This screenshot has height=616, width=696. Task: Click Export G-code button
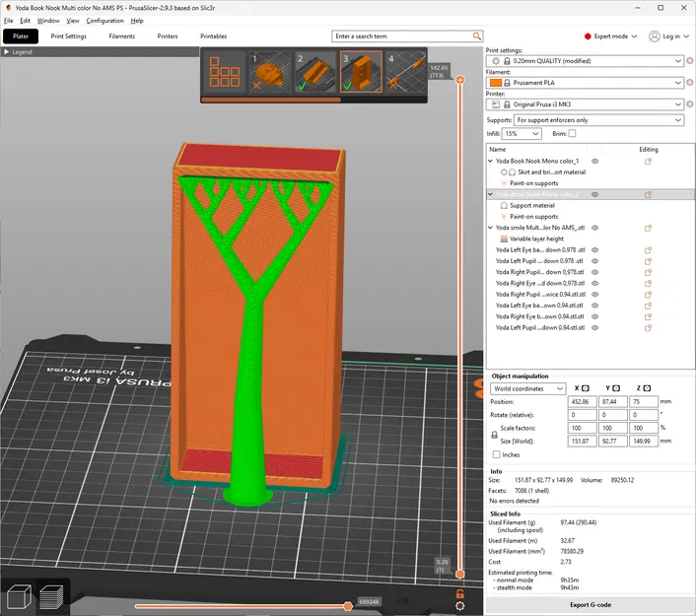591,604
